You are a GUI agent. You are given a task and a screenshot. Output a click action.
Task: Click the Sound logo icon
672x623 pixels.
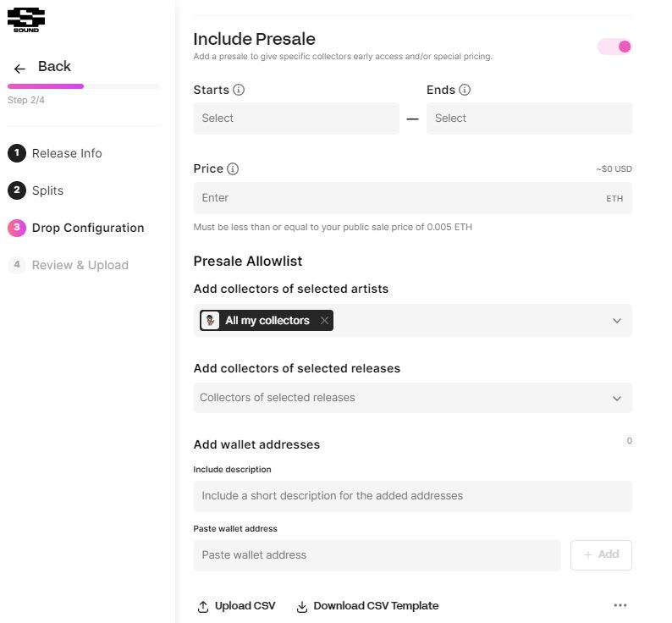[26, 19]
